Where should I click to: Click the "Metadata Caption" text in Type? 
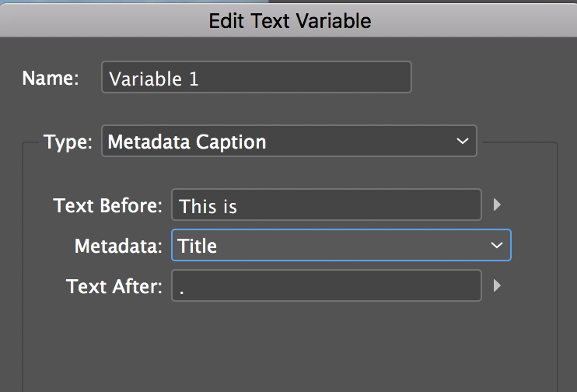coord(187,142)
